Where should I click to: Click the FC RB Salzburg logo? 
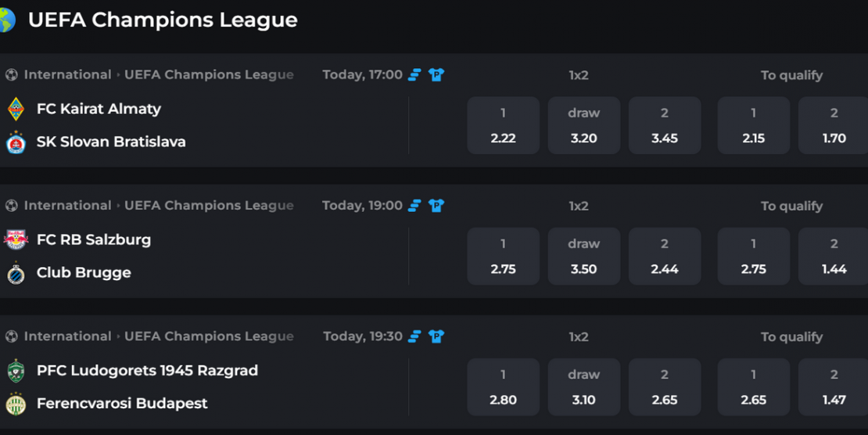point(16,239)
